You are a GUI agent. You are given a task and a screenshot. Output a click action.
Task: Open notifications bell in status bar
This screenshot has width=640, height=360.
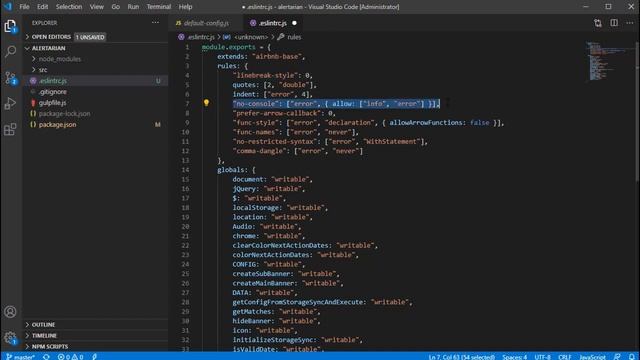pos(632,357)
